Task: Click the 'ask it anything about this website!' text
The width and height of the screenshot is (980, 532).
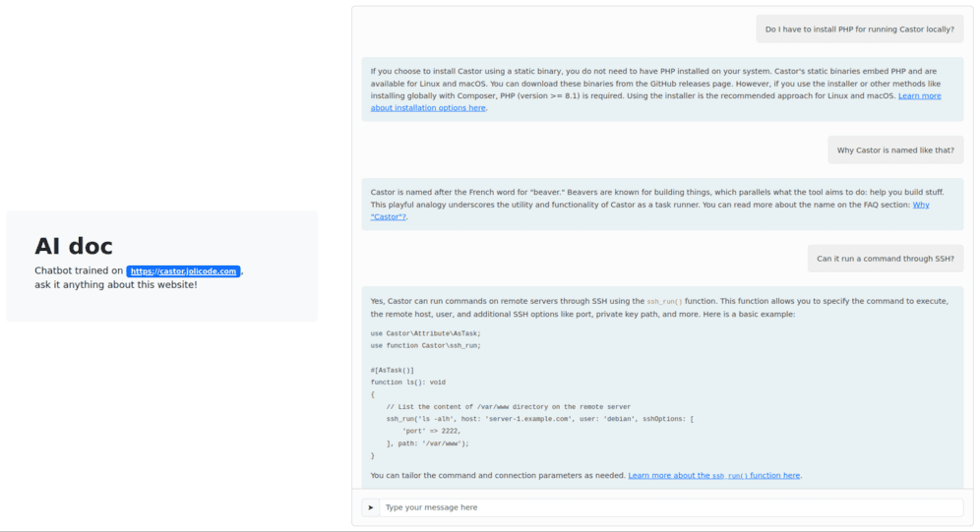Action: [116, 285]
